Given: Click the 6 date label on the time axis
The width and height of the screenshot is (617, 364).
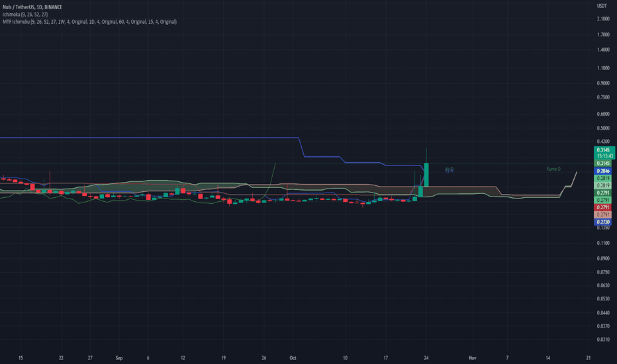Looking at the screenshot, I should (x=148, y=358).
